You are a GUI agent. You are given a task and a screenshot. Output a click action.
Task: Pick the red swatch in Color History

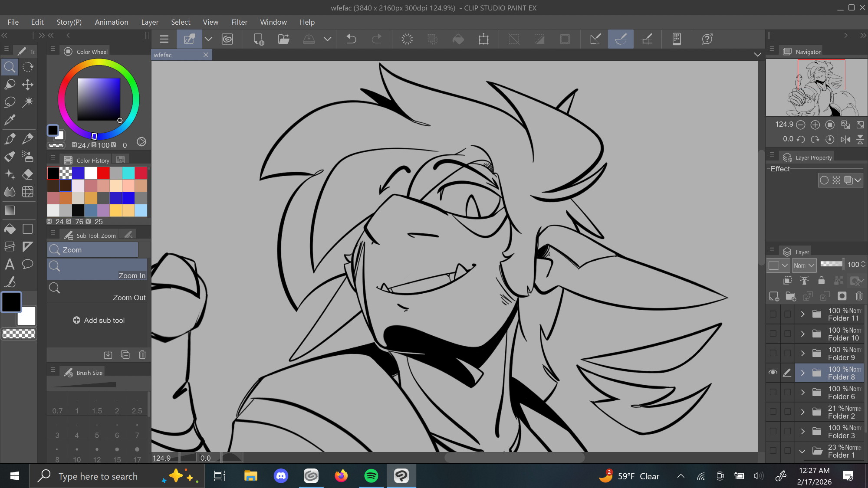(x=103, y=173)
